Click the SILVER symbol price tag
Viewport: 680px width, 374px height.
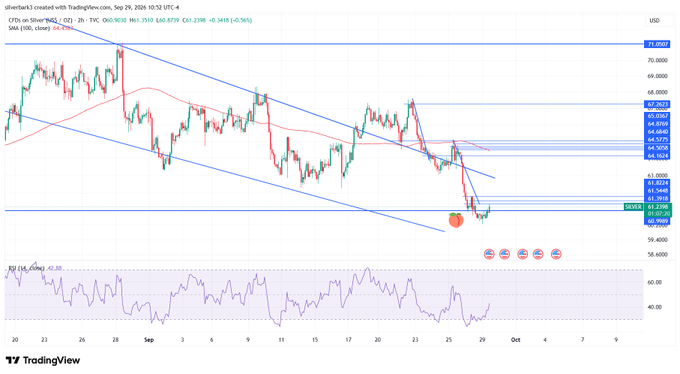click(x=633, y=207)
